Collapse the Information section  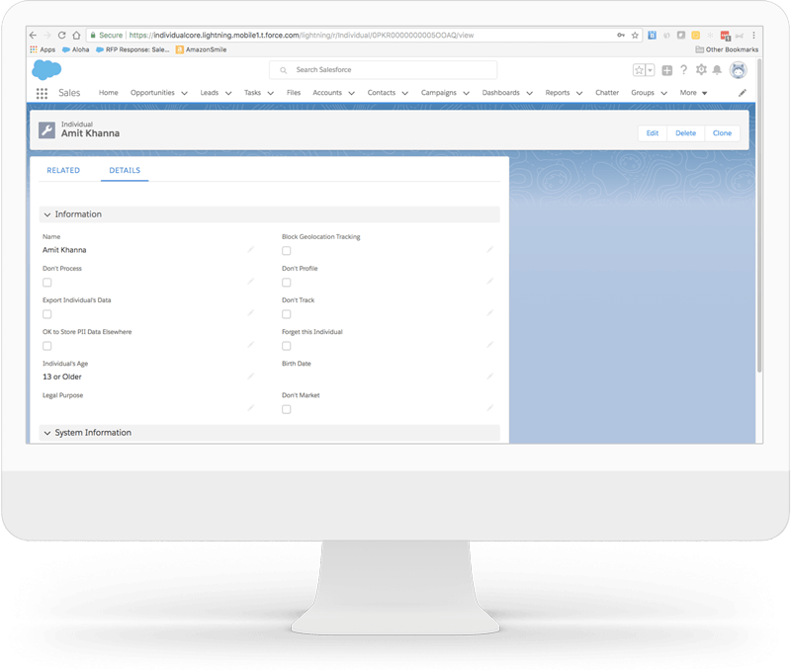click(47, 214)
